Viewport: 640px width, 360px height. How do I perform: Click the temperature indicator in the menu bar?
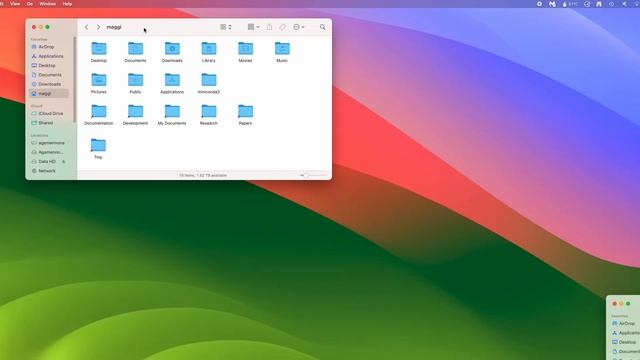[x=570, y=4]
